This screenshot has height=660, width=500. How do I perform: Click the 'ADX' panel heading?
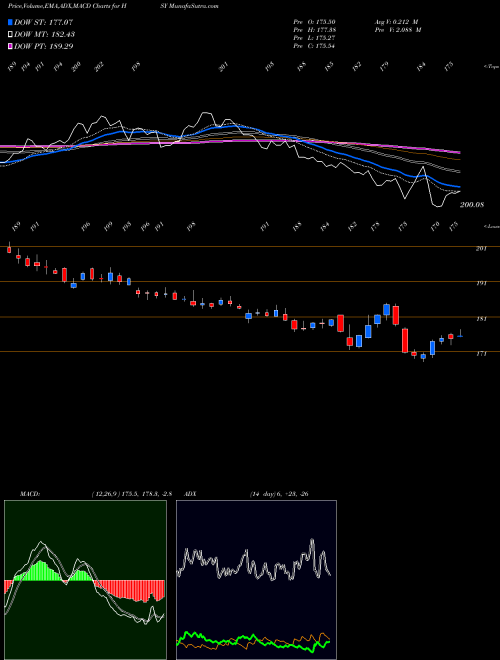pos(189,494)
